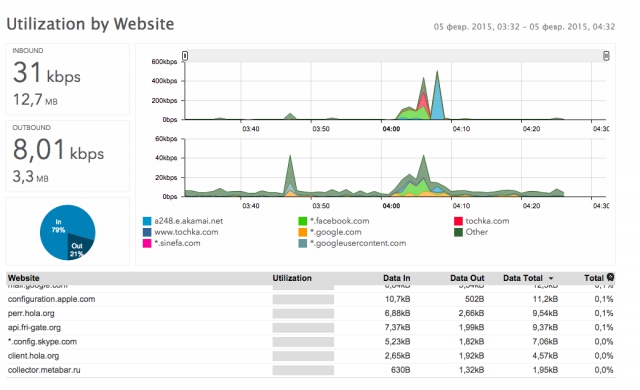Image resolution: width=640 pixels, height=390 pixels.
Task: Sort table by Website column header
Action: tap(24, 278)
